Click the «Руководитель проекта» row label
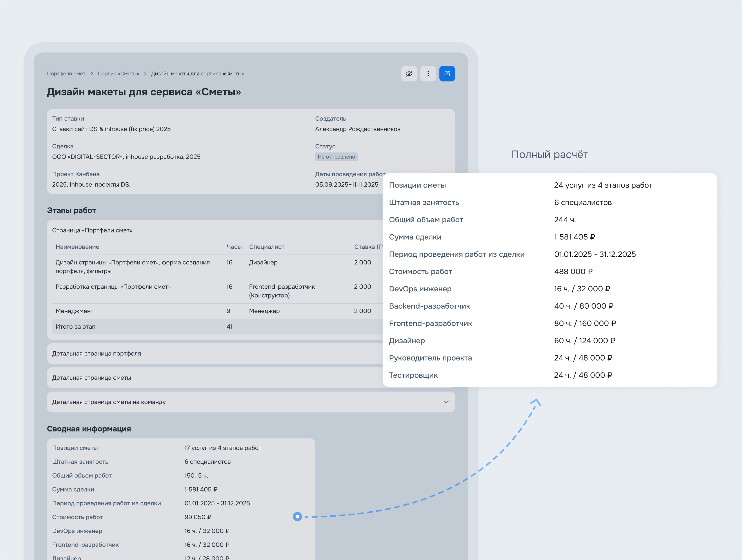742x560 pixels. pos(430,358)
